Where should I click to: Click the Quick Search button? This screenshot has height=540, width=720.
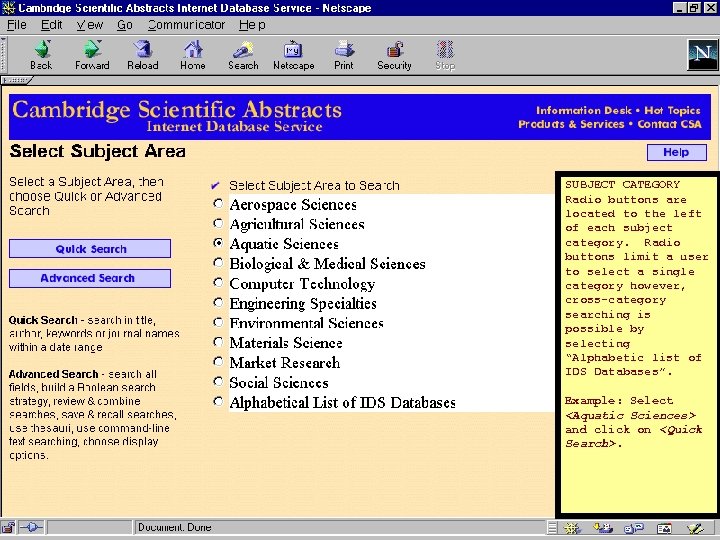coord(90,249)
